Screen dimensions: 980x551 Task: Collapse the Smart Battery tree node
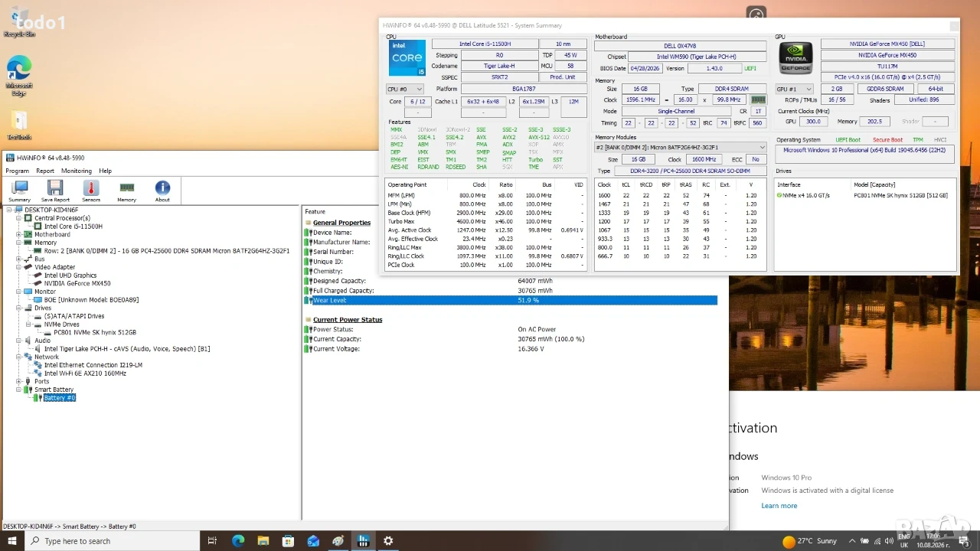click(19, 390)
